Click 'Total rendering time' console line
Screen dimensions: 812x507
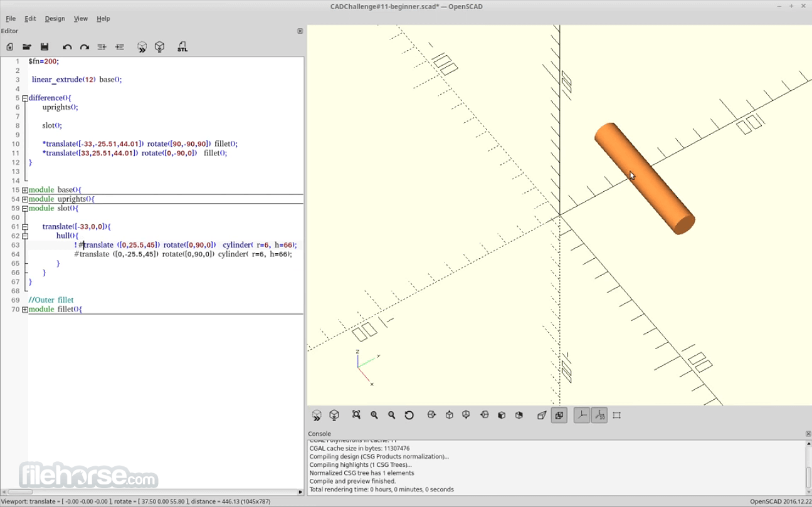[381, 489]
